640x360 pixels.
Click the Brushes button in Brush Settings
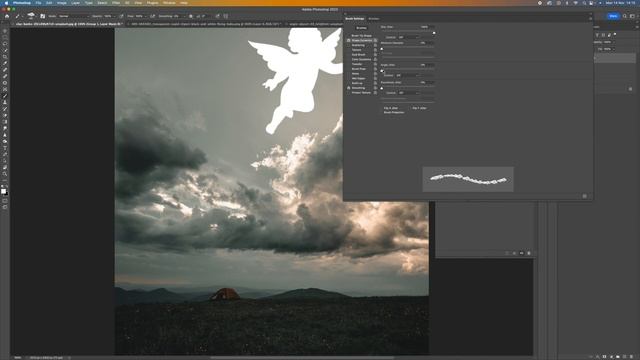point(362,28)
